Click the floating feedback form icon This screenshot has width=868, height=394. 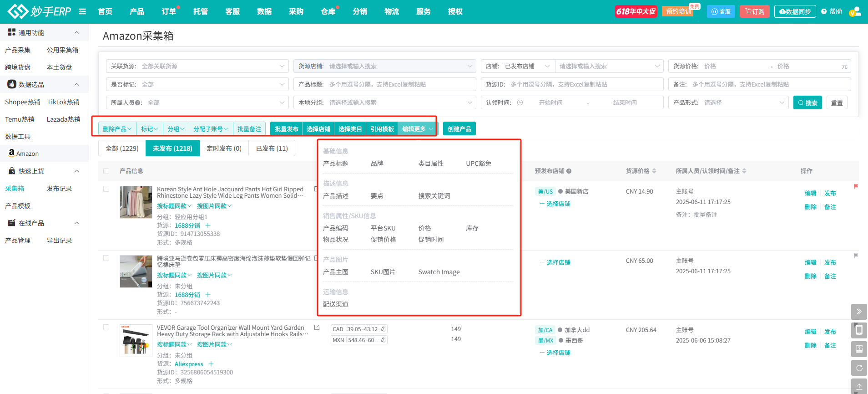859,349
